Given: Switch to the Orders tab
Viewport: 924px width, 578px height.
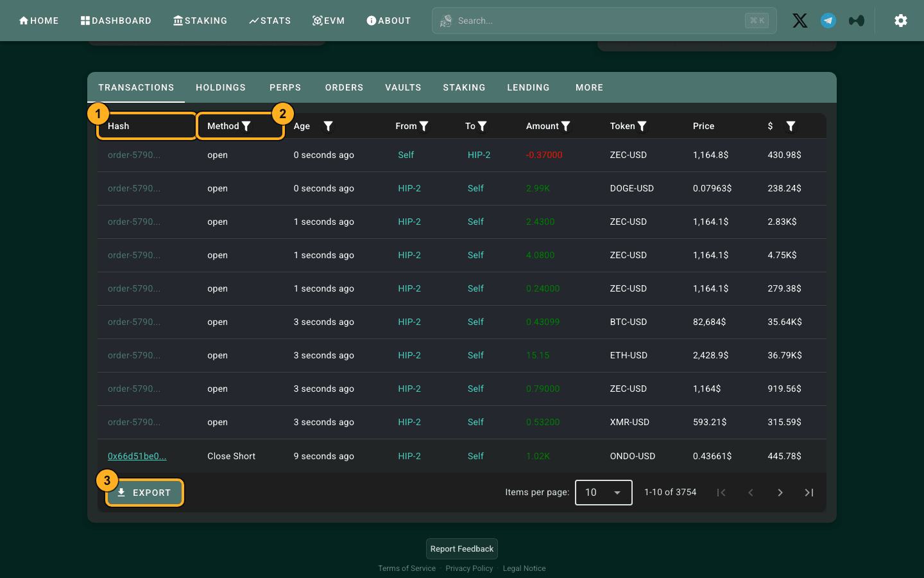Looking at the screenshot, I should click(x=345, y=87).
